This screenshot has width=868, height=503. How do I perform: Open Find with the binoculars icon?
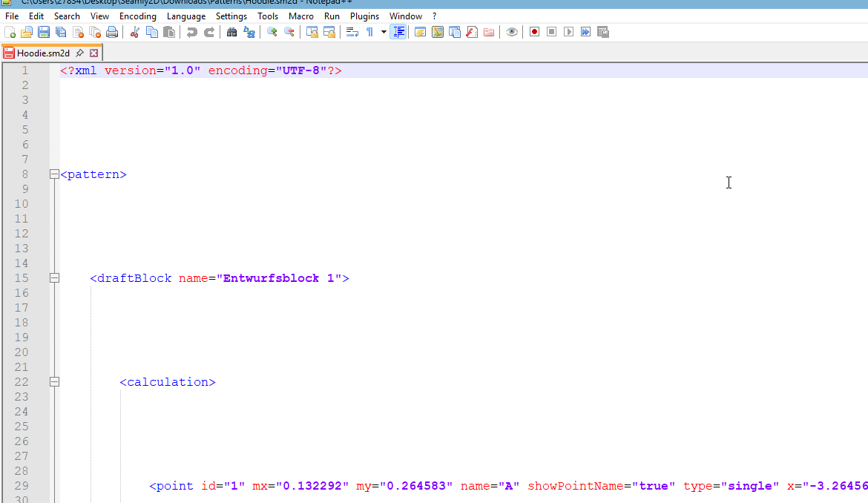click(231, 32)
